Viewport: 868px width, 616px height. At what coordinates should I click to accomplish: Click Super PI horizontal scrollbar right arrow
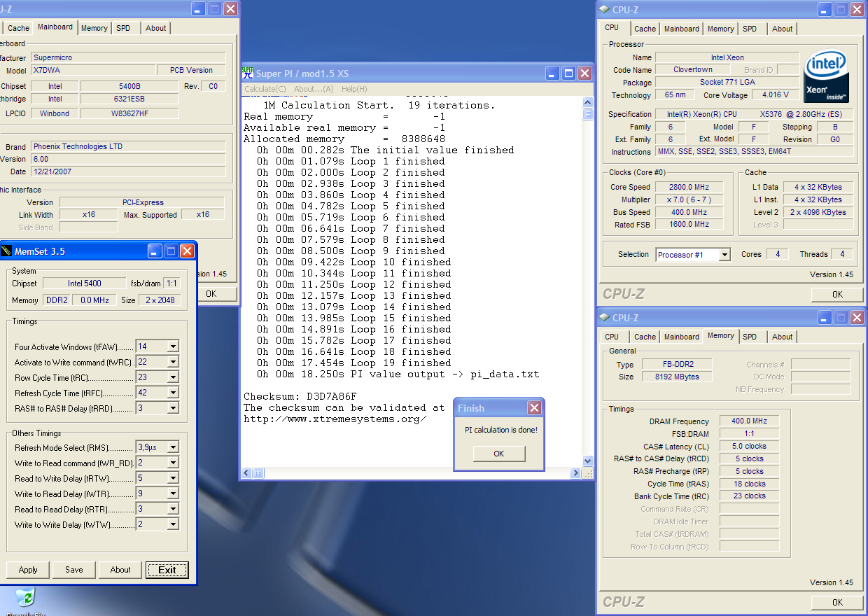(x=576, y=473)
